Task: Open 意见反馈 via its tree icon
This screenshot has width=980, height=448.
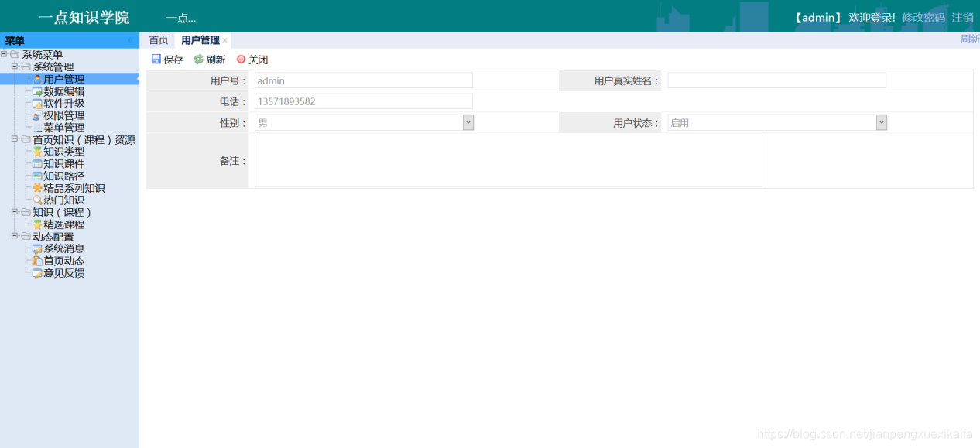Action: [37, 273]
